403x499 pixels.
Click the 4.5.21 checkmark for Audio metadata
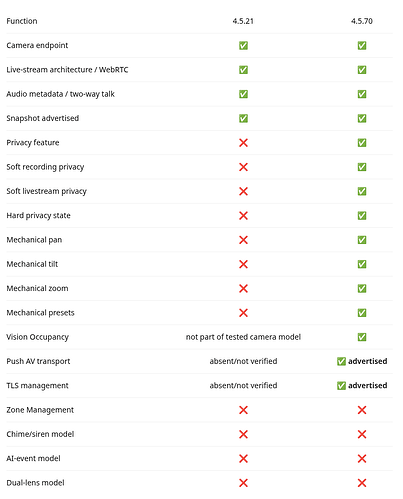243,94
